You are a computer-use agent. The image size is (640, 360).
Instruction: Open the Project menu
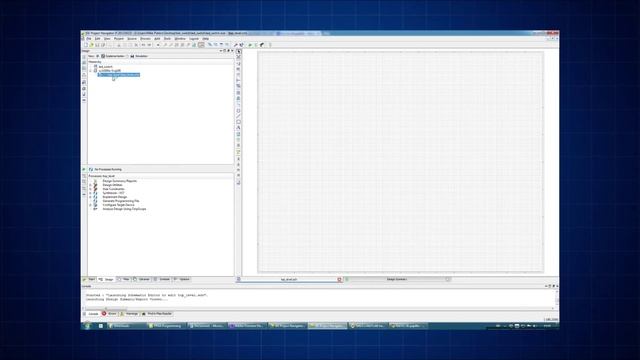point(119,39)
